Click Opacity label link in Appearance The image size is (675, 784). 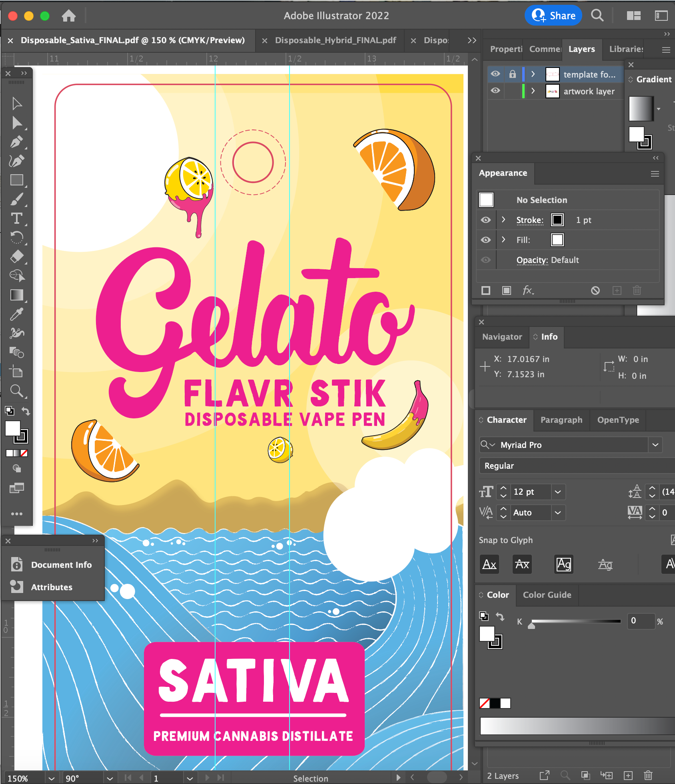[x=532, y=260]
